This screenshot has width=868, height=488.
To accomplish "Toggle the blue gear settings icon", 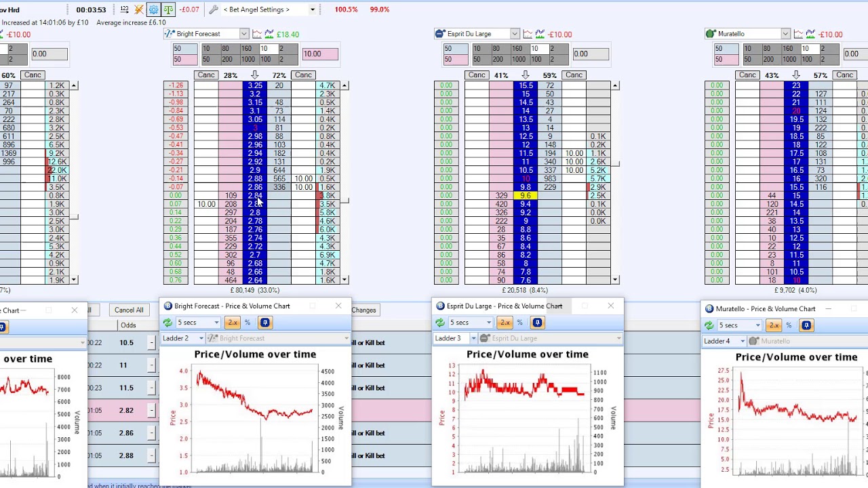I will 153,9.
